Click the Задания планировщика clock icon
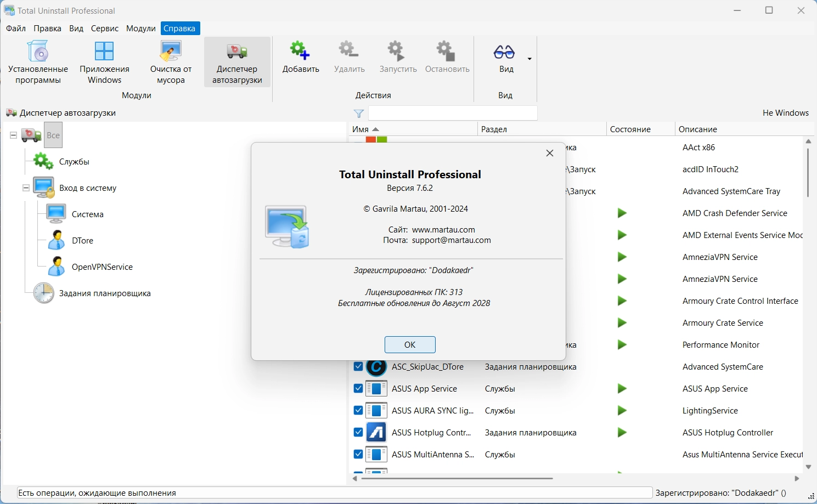 44,293
